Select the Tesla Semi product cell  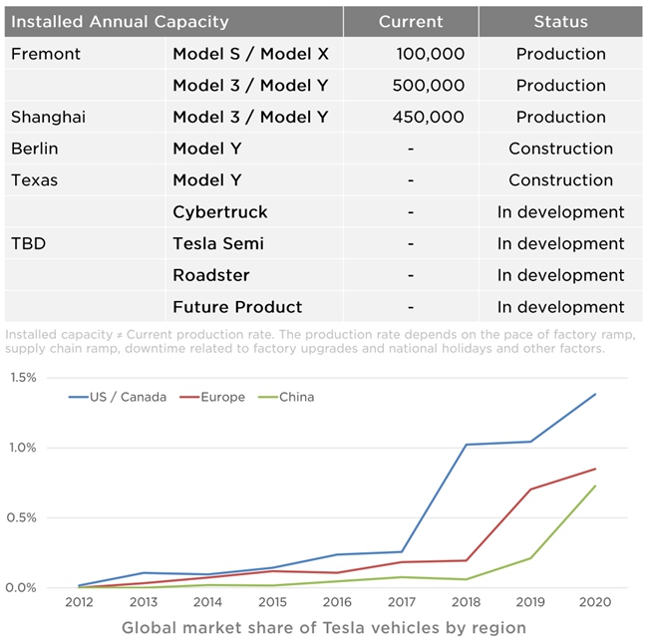[x=218, y=243]
